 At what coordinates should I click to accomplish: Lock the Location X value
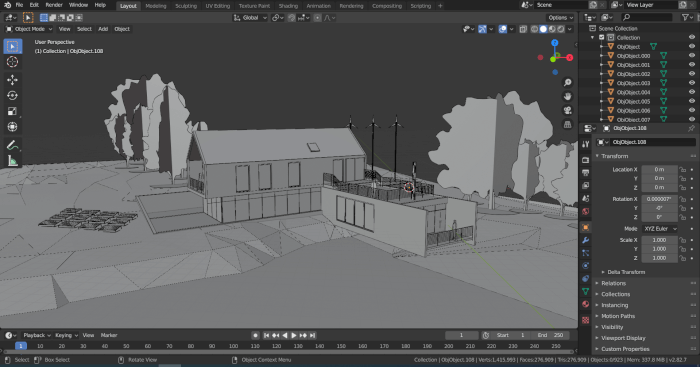(682, 170)
